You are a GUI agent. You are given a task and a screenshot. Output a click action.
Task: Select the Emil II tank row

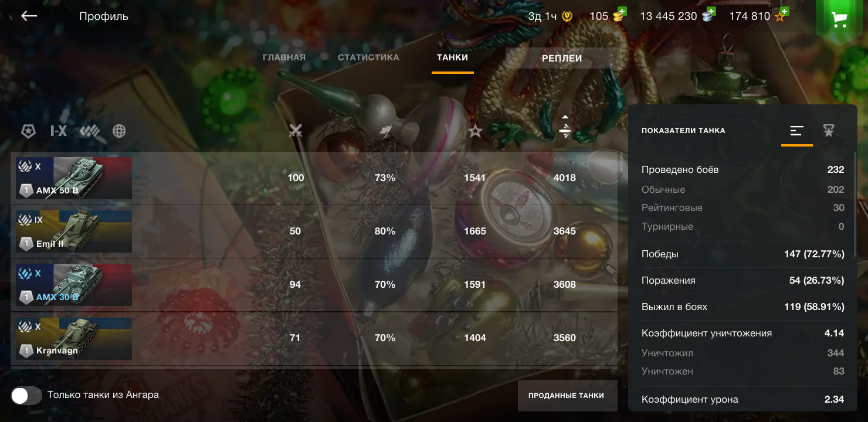[x=314, y=232]
